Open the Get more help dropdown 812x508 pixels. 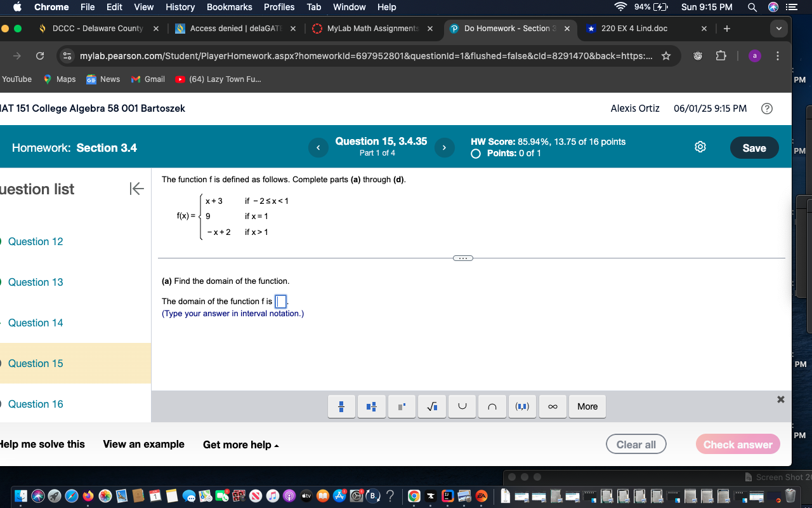point(240,444)
